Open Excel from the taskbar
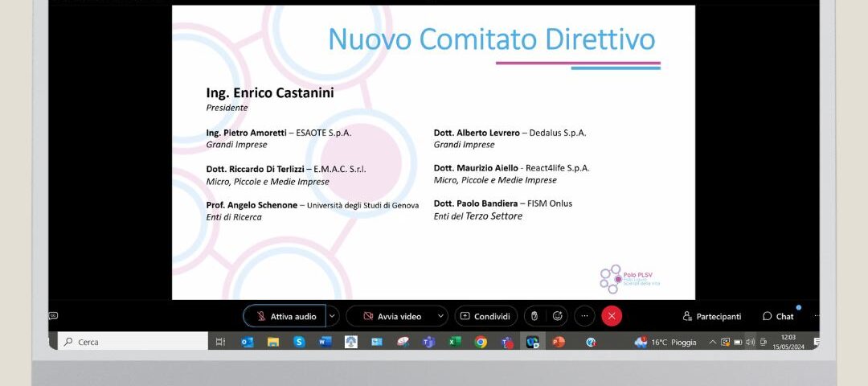This screenshot has width=868, height=386. click(x=454, y=343)
